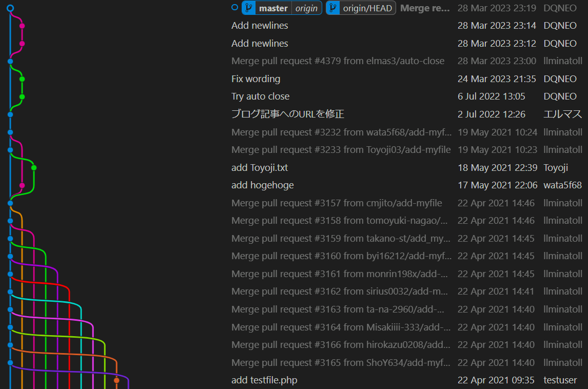This screenshot has height=389, width=588.
Task: Open merge pull request #3165 from ShoY634
Action: click(x=341, y=363)
